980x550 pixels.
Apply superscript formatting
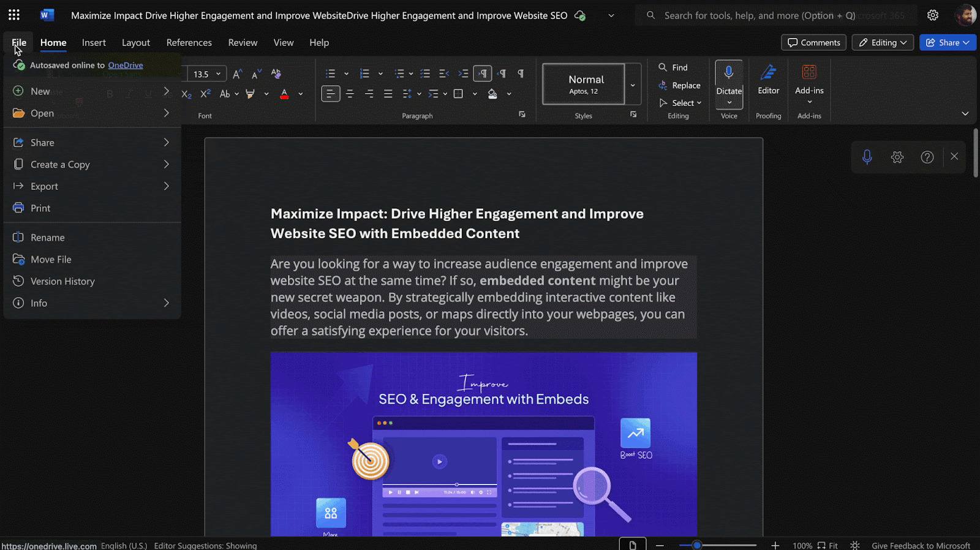click(206, 94)
